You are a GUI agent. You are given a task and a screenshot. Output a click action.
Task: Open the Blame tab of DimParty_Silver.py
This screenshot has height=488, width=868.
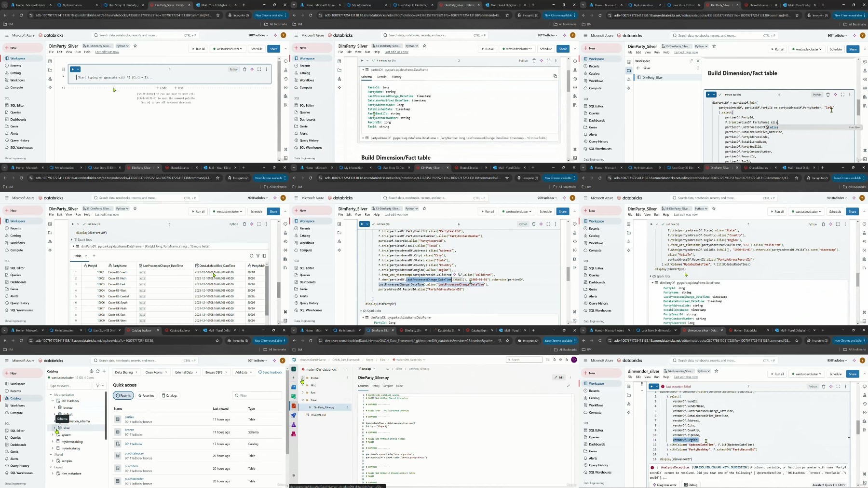coord(399,386)
